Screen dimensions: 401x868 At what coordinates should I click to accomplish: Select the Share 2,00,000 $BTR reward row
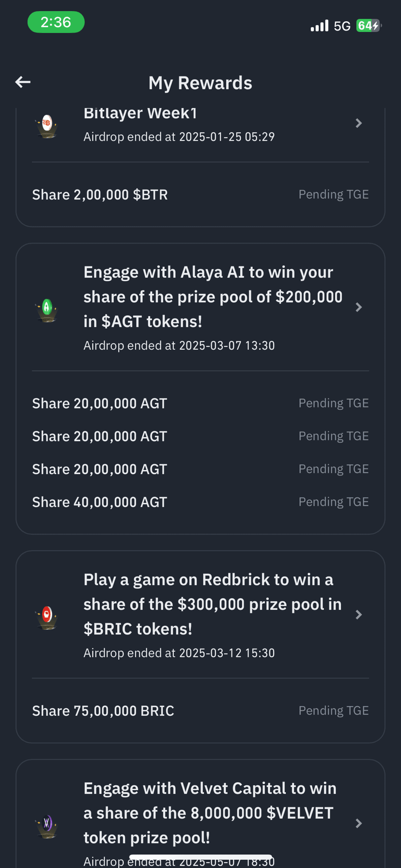click(200, 195)
